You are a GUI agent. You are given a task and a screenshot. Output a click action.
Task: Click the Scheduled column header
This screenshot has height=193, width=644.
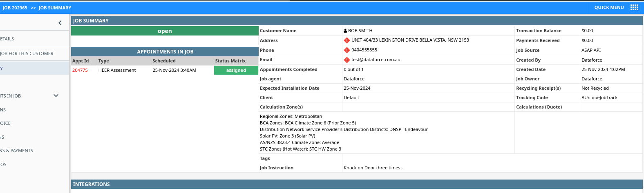tap(164, 61)
